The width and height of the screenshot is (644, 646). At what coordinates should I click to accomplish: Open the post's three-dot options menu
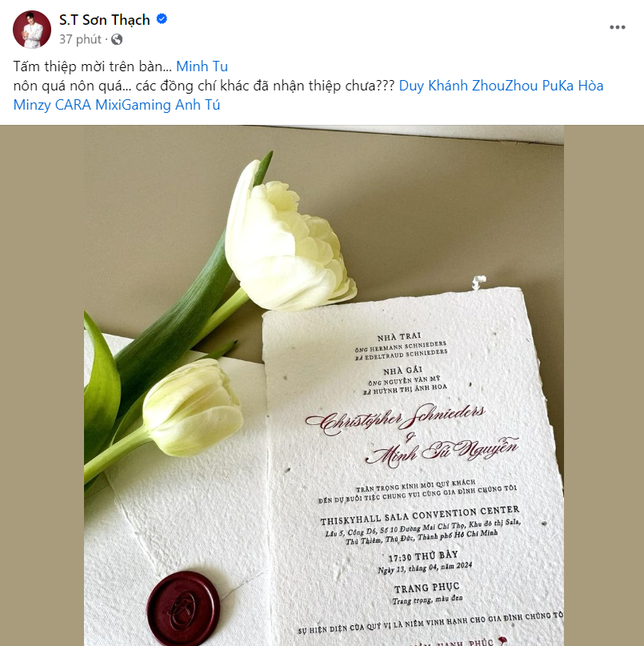[617, 27]
